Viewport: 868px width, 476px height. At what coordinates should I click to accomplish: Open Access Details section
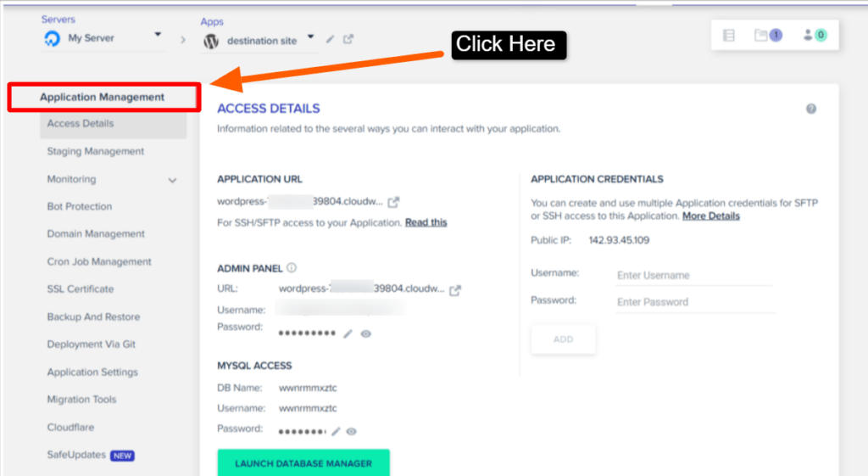pos(113,124)
